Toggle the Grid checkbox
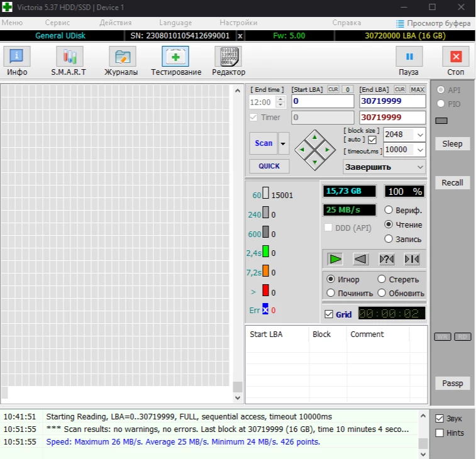The image size is (476, 459). (x=329, y=314)
